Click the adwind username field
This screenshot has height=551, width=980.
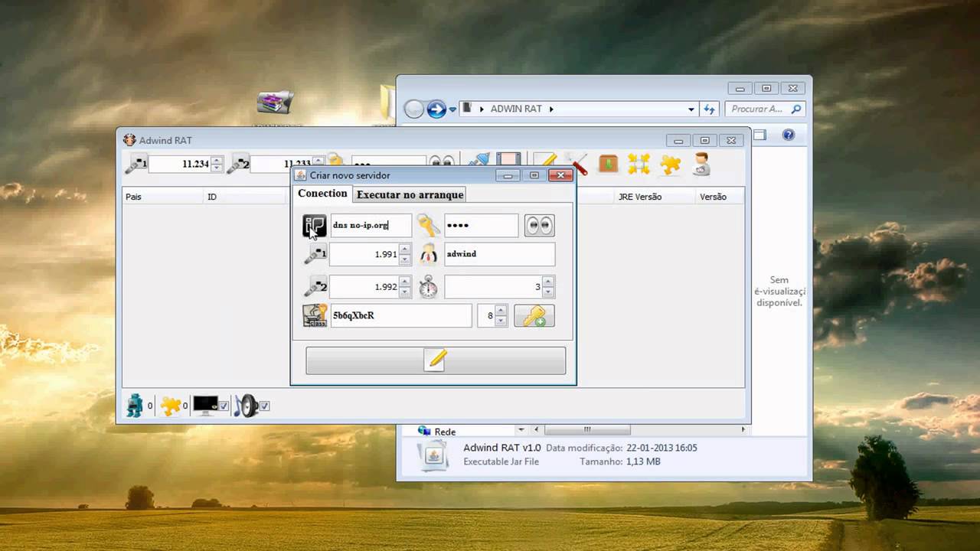(499, 254)
